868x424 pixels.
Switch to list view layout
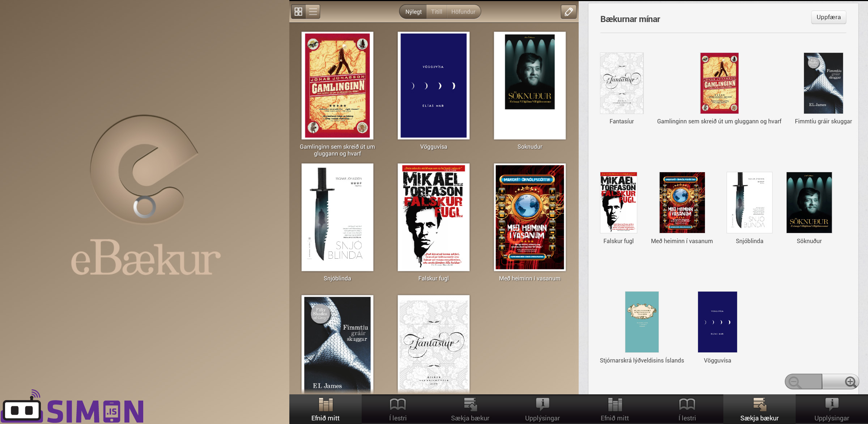click(x=313, y=12)
